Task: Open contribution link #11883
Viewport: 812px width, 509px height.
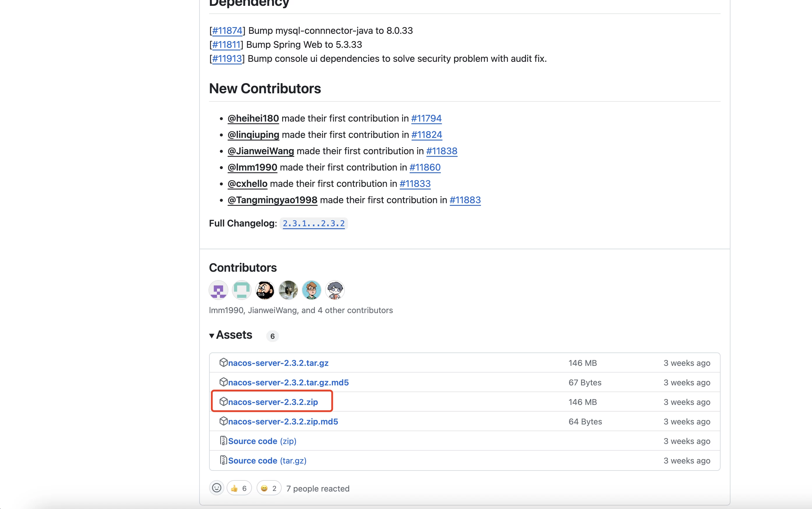Action: (x=465, y=200)
